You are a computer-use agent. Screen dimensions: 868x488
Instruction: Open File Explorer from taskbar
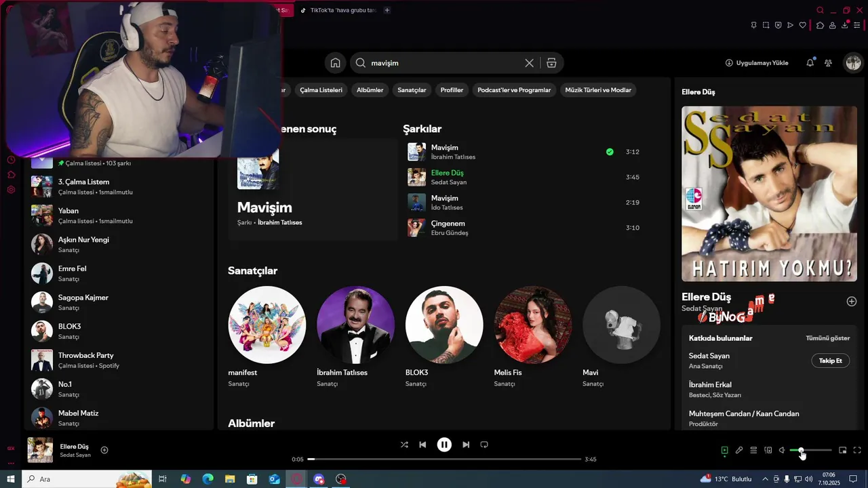230,479
